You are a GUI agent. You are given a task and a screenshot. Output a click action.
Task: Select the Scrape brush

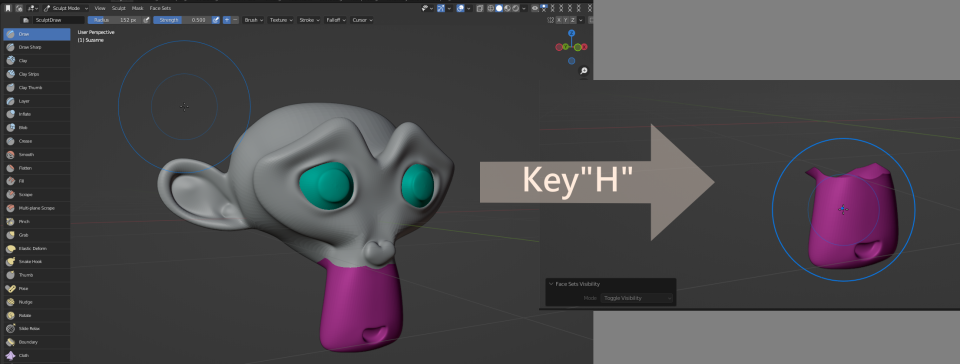click(x=36, y=195)
